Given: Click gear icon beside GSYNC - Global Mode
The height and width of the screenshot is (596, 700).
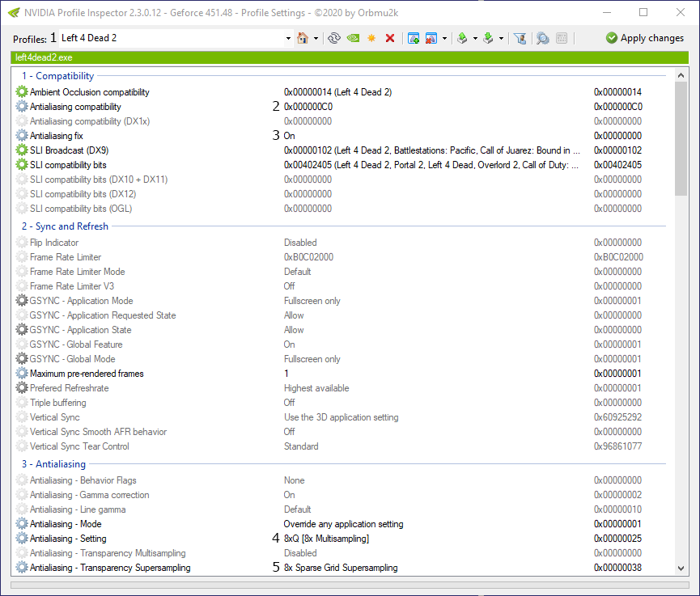Looking at the screenshot, I should (x=21, y=359).
